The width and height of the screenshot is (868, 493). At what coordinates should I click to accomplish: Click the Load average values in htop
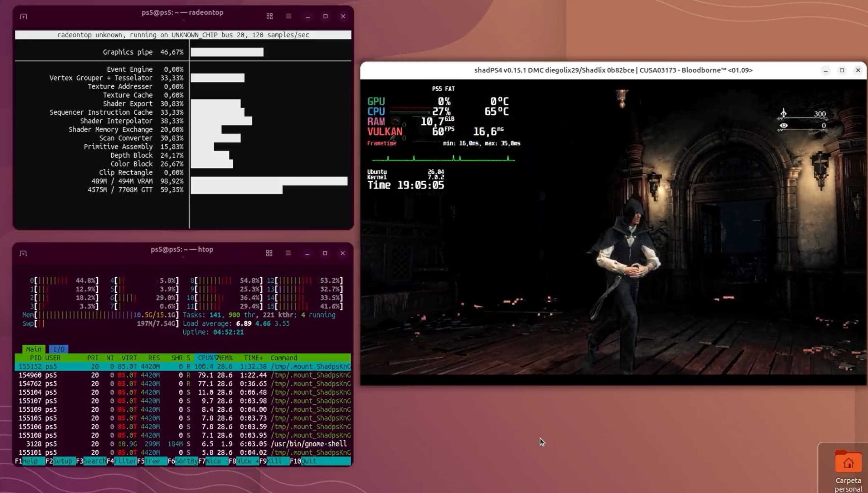263,324
